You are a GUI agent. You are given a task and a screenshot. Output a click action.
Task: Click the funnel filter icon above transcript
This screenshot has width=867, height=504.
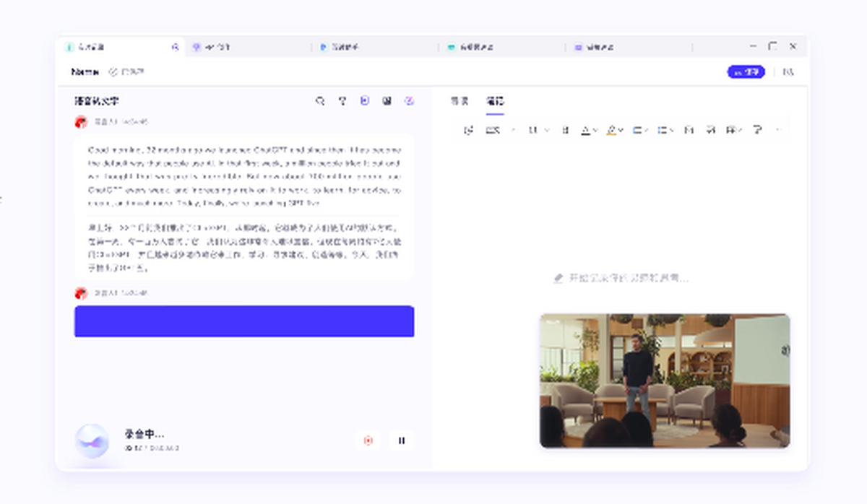[342, 101]
